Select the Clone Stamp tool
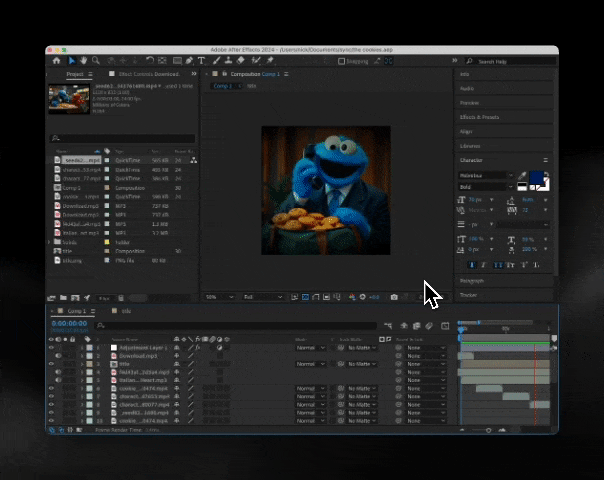The height and width of the screenshot is (480, 604). (228, 60)
